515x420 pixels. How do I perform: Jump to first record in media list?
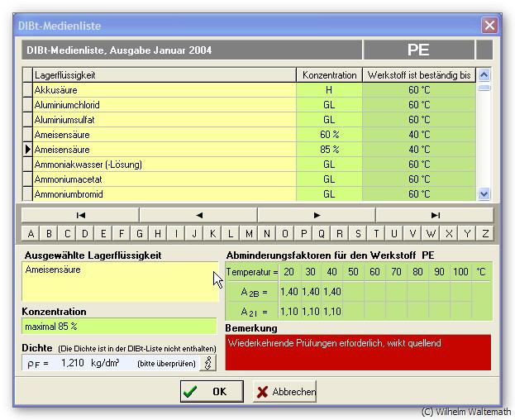(80, 215)
